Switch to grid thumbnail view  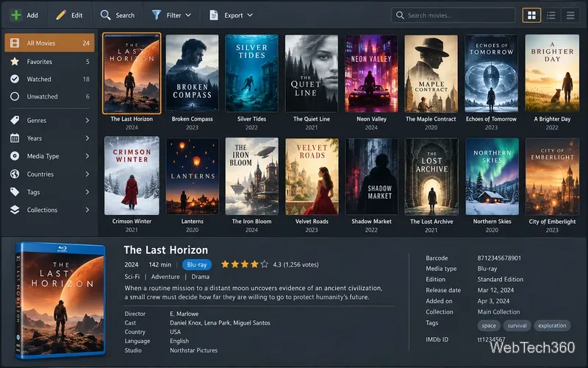pos(531,15)
